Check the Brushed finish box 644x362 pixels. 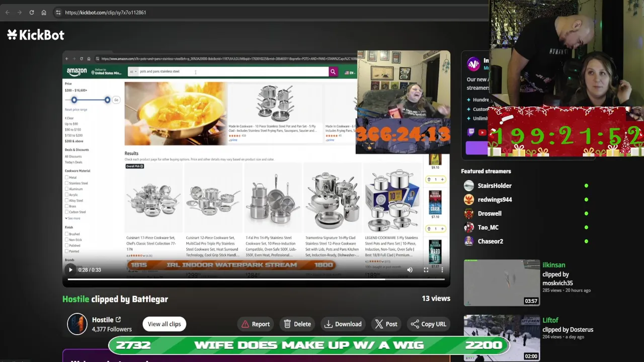point(66,234)
